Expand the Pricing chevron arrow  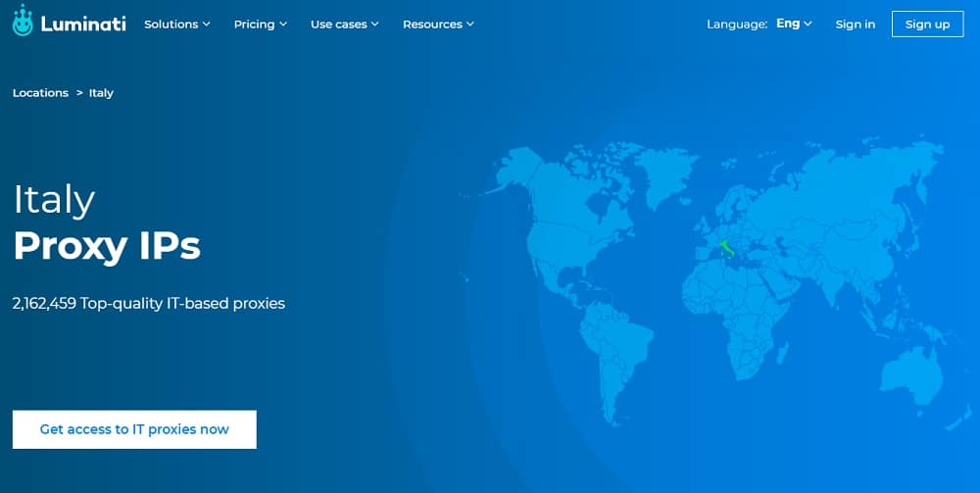(283, 25)
